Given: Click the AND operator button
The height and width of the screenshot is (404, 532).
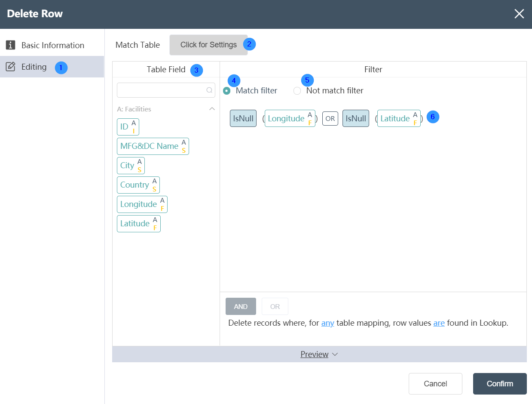Looking at the screenshot, I should pos(241,306).
